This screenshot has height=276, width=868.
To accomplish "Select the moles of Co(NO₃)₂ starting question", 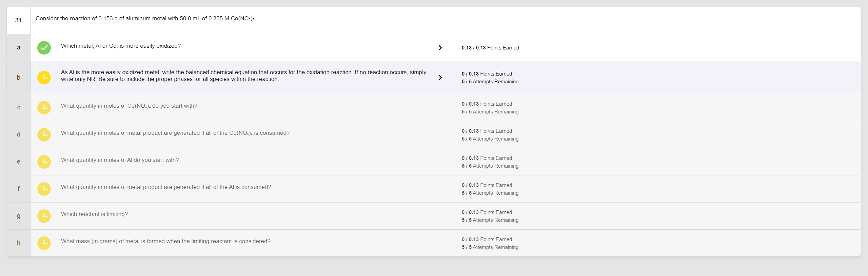I will pyautogui.click(x=129, y=106).
